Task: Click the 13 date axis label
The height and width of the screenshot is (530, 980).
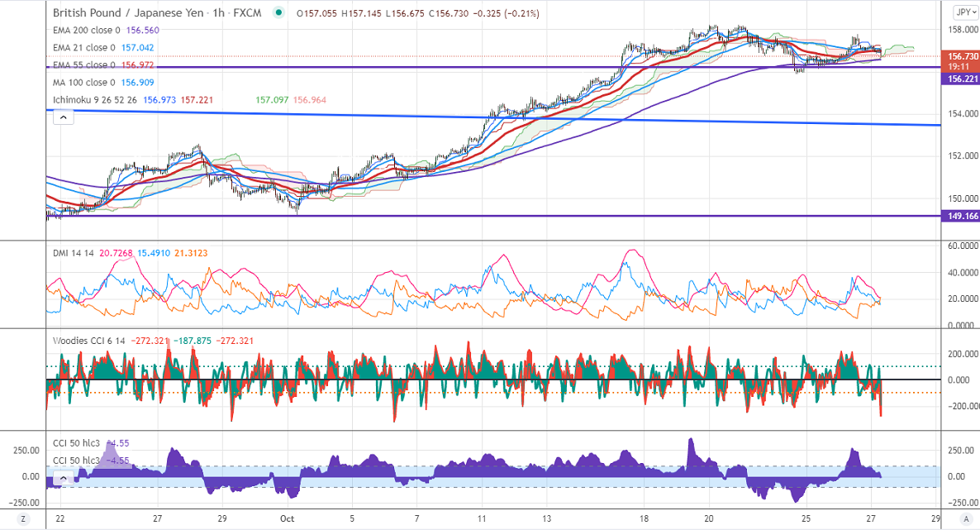Action: coord(547,518)
